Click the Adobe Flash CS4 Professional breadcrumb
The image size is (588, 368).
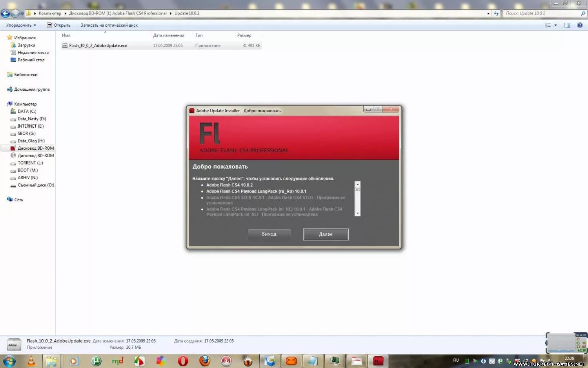click(118, 13)
